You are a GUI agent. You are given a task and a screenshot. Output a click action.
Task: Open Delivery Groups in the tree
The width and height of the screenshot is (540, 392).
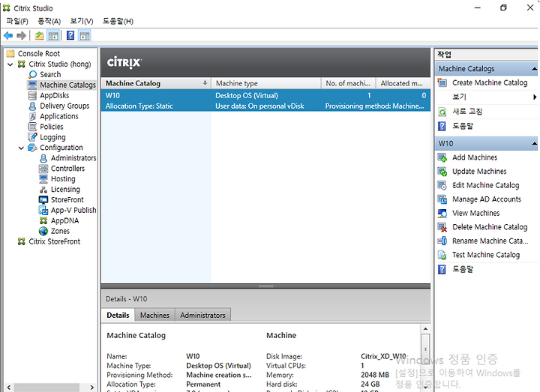tap(64, 106)
